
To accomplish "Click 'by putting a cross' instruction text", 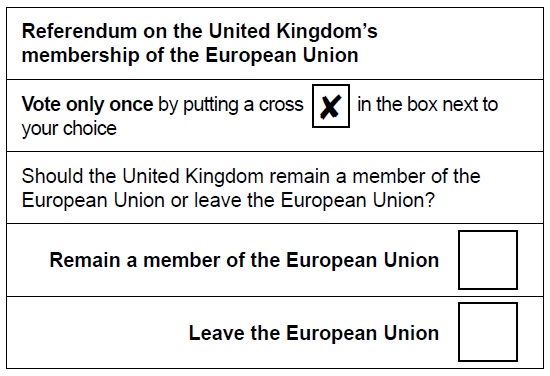I will (x=231, y=105).
